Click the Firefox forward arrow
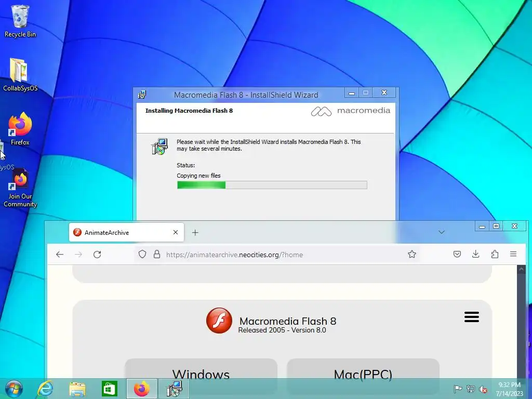The width and height of the screenshot is (532, 399). pyautogui.click(x=78, y=255)
